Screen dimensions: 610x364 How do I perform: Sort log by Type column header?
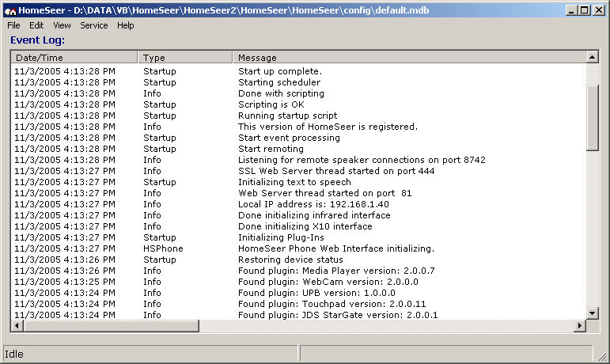click(185, 57)
